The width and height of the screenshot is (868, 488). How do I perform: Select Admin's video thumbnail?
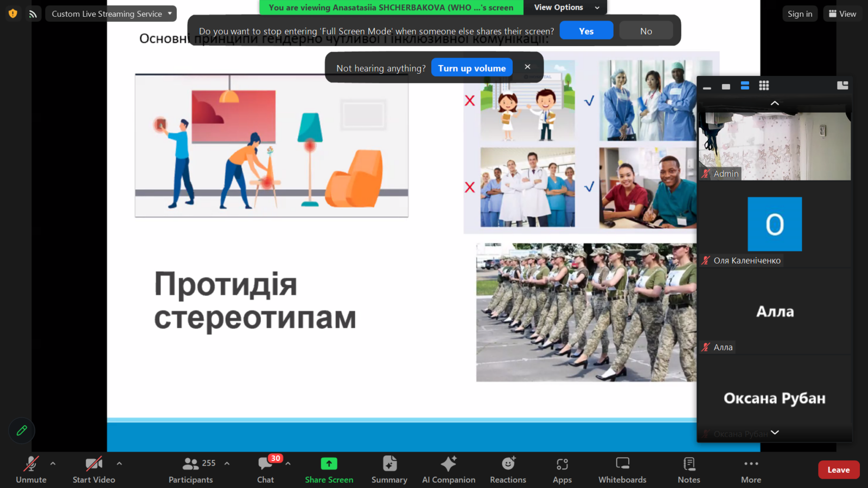click(x=775, y=146)
